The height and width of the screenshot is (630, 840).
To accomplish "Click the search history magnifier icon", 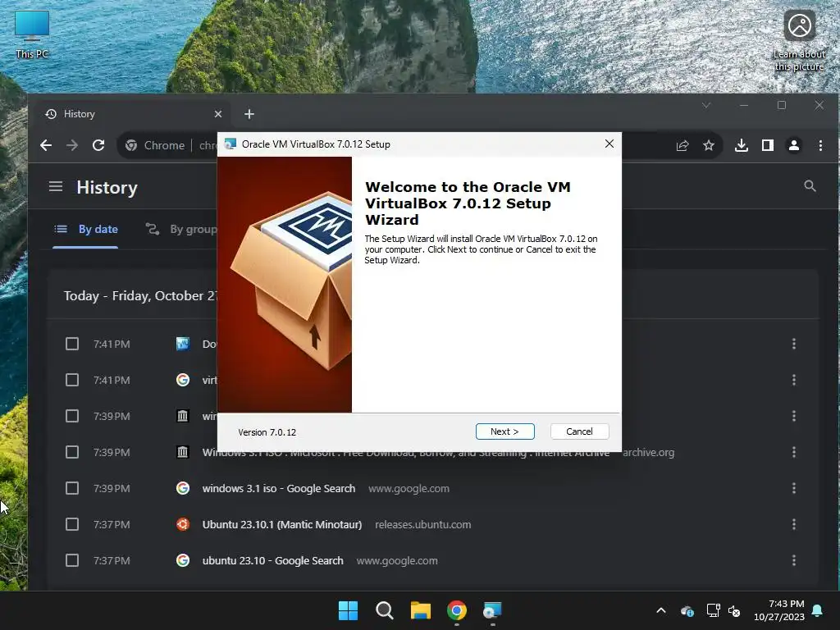I will coord(810,186).
